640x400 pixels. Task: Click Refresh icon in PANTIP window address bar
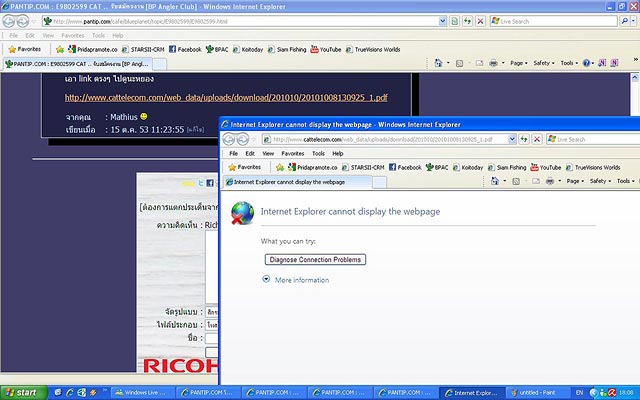click(x=467, y=21)
